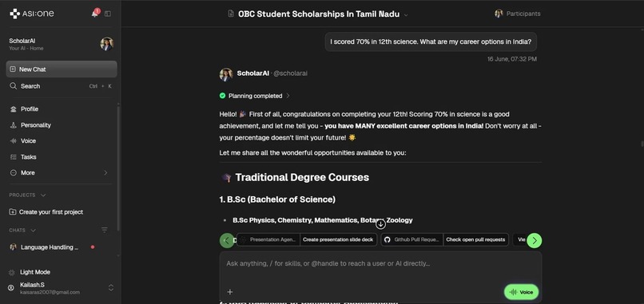Screen dimensions: 644x304
Task: Activate green Voice button
Action: [521, 292]
